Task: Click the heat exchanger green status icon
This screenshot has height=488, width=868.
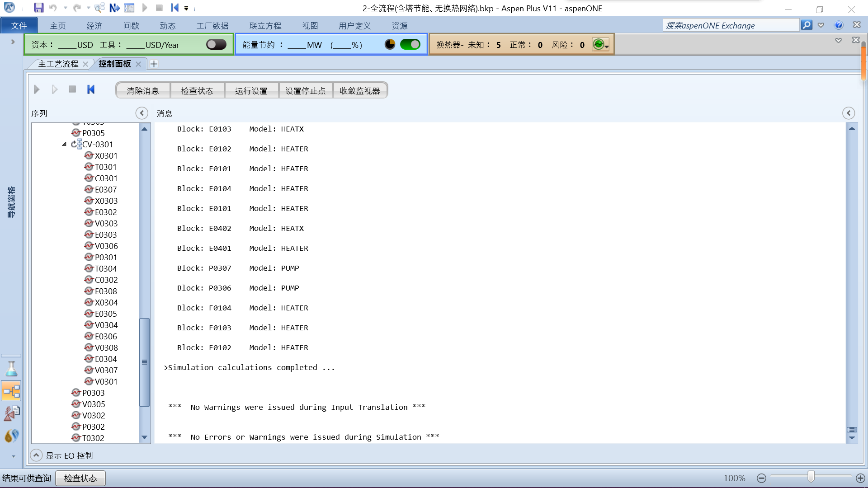Action: 599,44
